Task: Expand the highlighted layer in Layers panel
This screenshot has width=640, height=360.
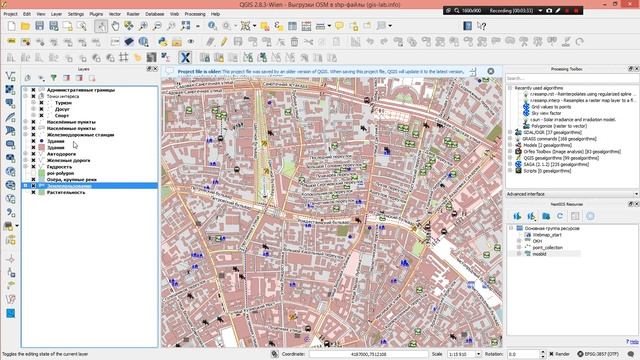Action: 25,186
